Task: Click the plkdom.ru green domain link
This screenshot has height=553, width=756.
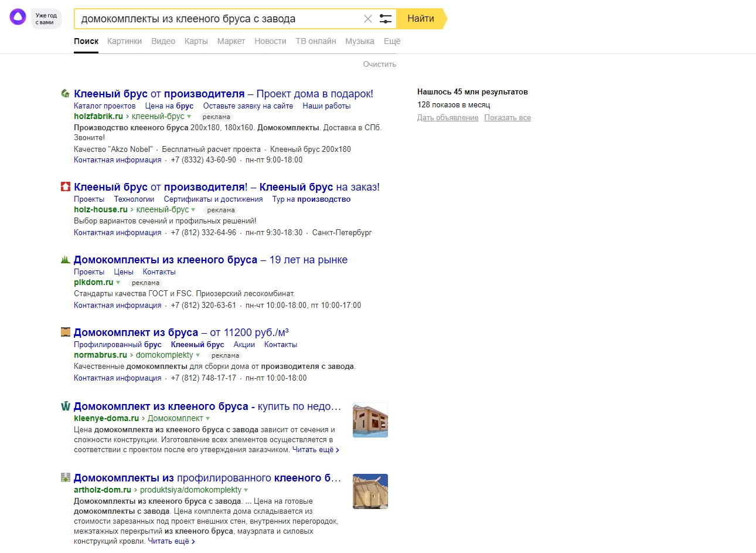Action: pos(94,282)
